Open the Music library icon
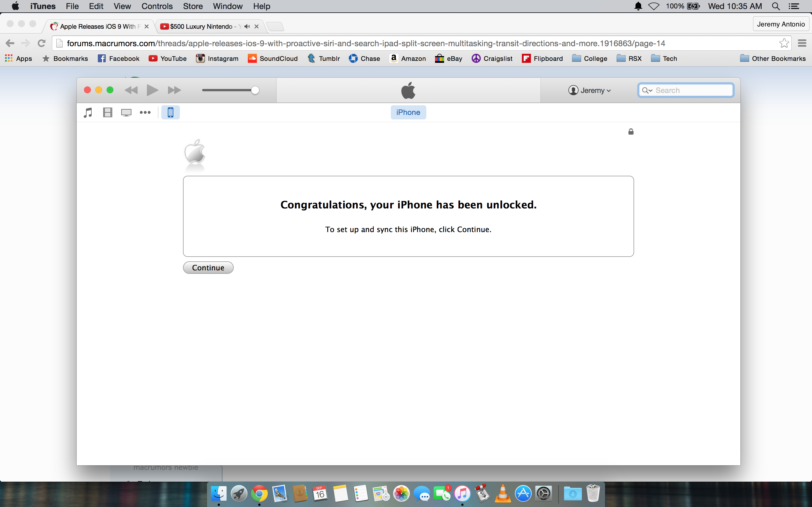This screenshot has width=812, height=507. tap(88, 112)
